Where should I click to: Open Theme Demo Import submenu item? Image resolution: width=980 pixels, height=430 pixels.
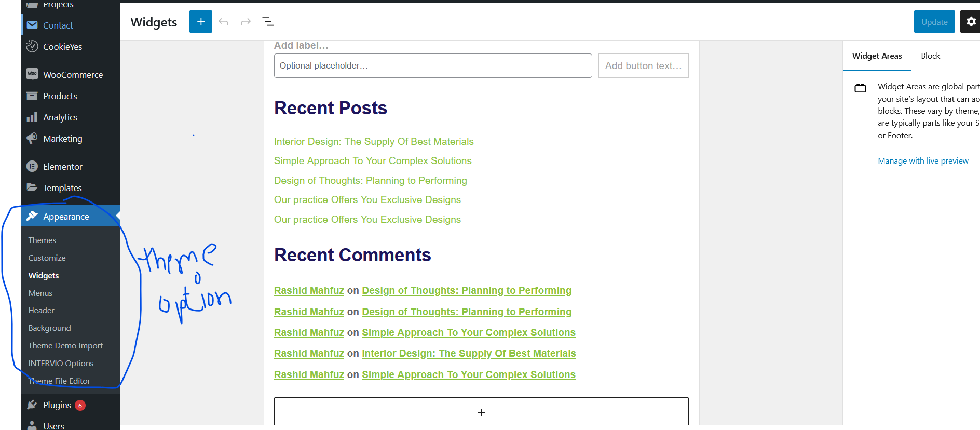pos(65,345)
